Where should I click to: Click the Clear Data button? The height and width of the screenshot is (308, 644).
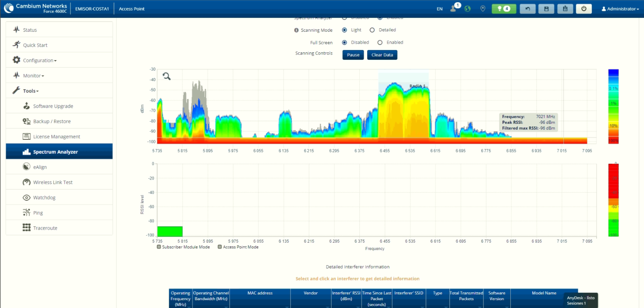[382, 55]
